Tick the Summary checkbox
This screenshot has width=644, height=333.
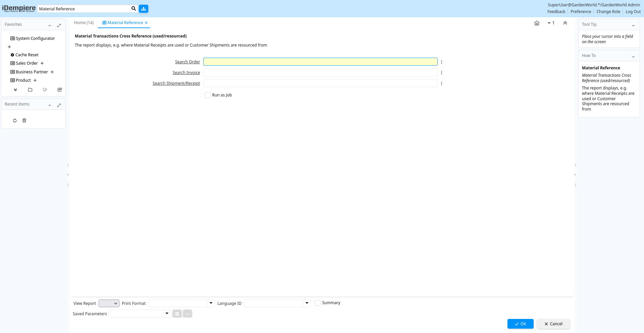click(318, 303)
